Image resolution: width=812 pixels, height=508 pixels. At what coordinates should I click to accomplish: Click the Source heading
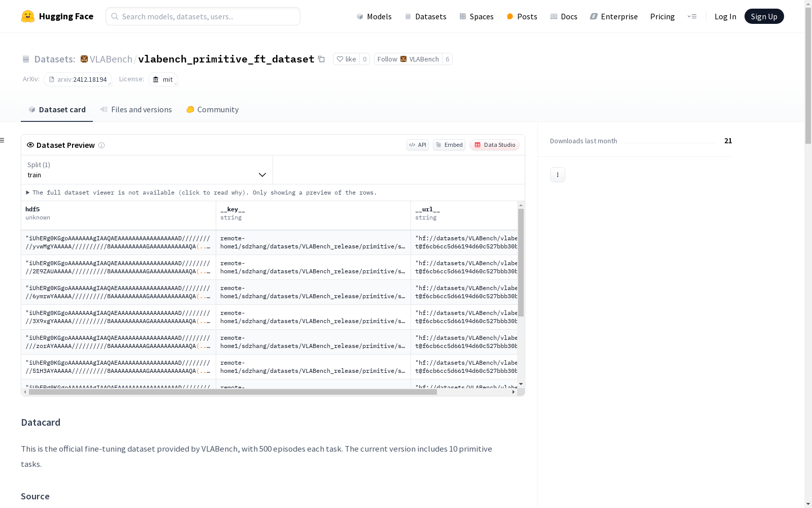(x=35, y=496)
